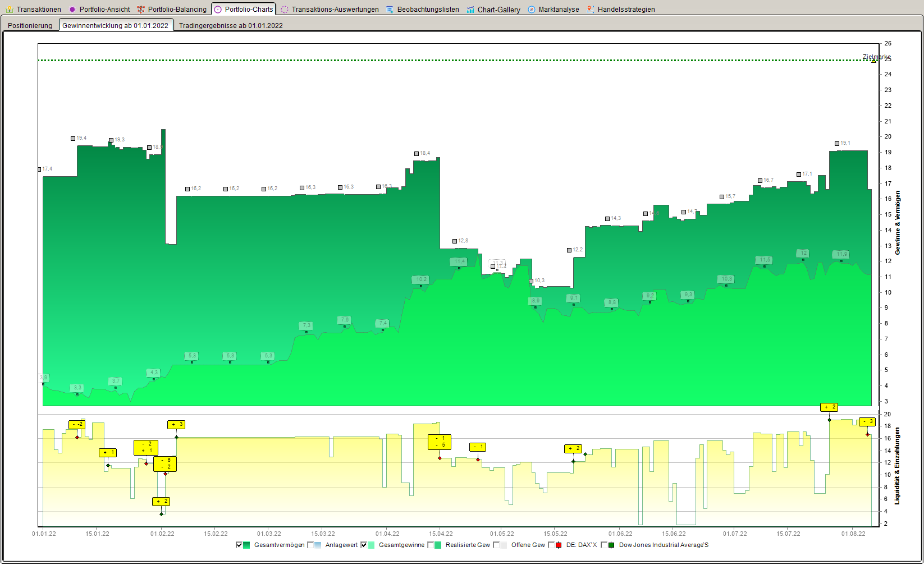
Task: Click the purple Portfolio-Ansicht icon
Action: point(72,9)
